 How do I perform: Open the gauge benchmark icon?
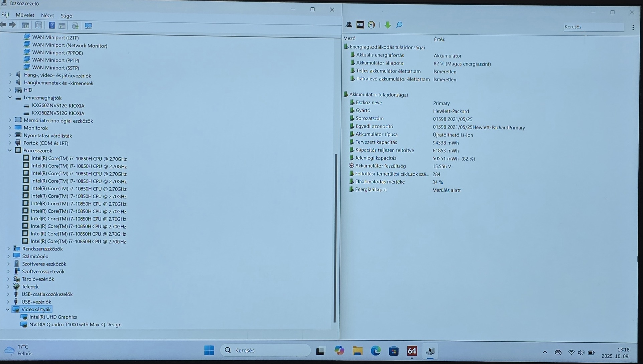click(371, 25)
